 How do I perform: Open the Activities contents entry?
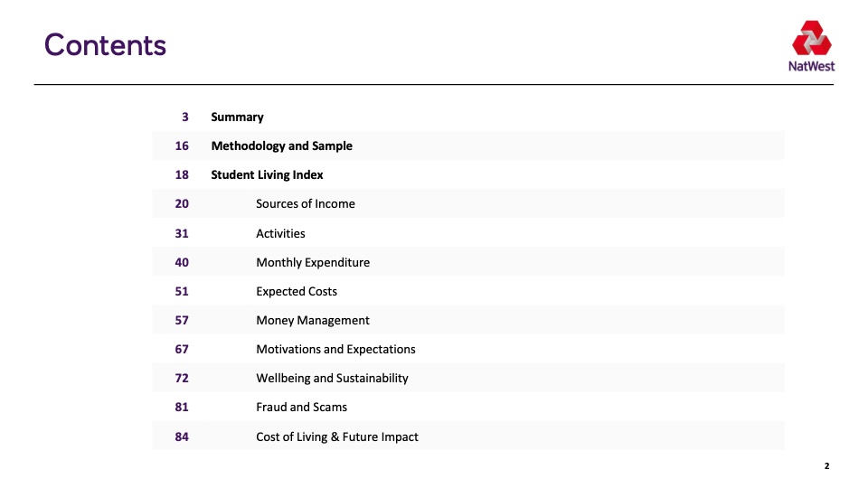(x=280, y=233)
